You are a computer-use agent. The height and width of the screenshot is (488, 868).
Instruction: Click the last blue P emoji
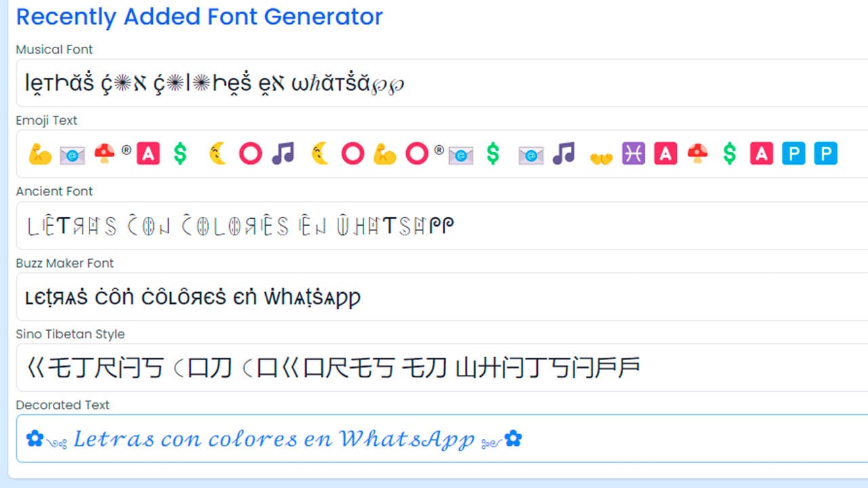click(x=825, y=154)
